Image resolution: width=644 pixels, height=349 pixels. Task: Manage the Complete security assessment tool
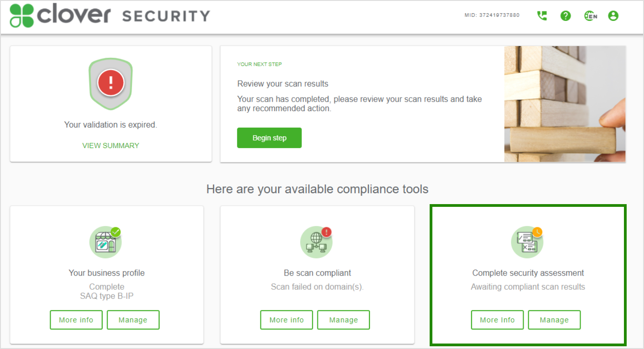pos(554,320)
